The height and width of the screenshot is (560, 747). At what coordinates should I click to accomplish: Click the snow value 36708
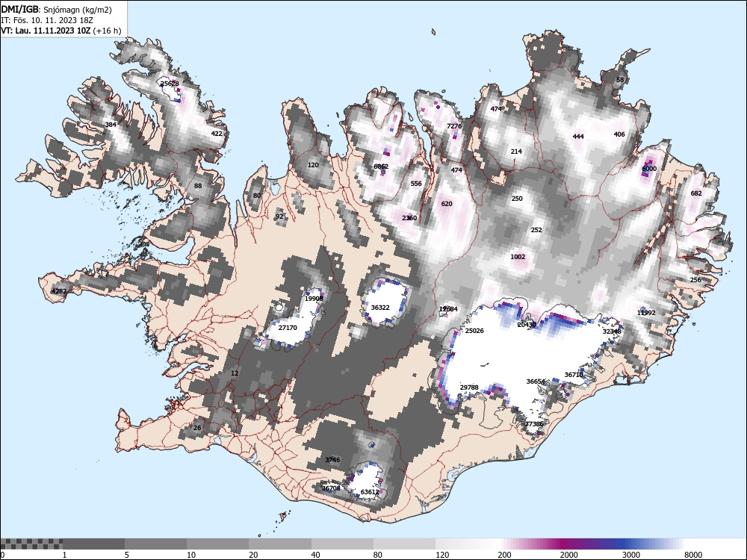tap(331, 488)
